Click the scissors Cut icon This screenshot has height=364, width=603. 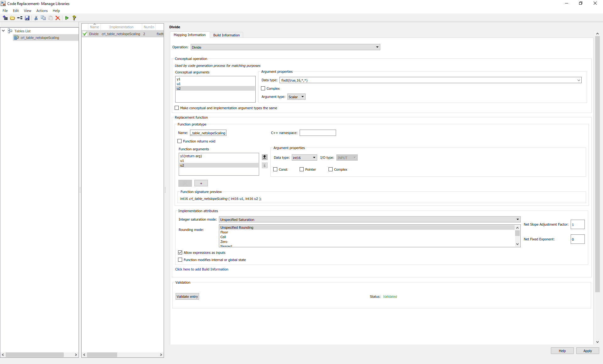tap(36, 18)
